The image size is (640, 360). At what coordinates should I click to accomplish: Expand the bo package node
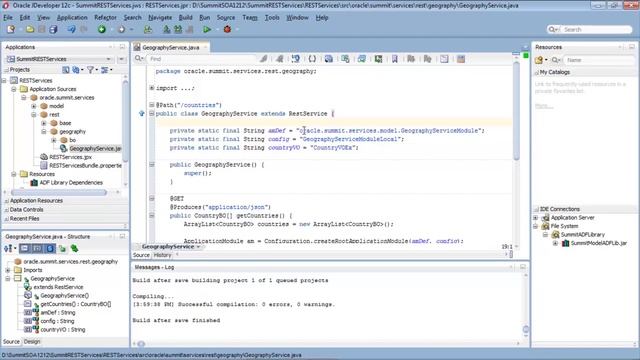click(54, 140)
